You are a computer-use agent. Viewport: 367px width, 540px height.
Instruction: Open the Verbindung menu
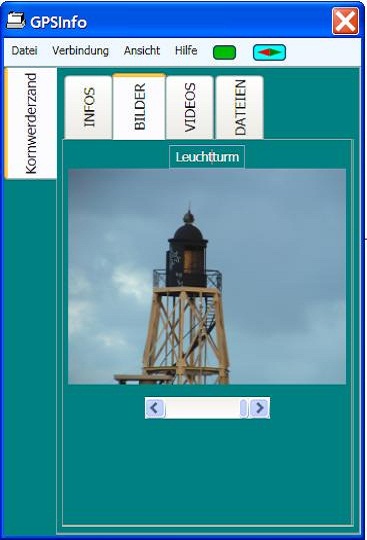[80, 51]
